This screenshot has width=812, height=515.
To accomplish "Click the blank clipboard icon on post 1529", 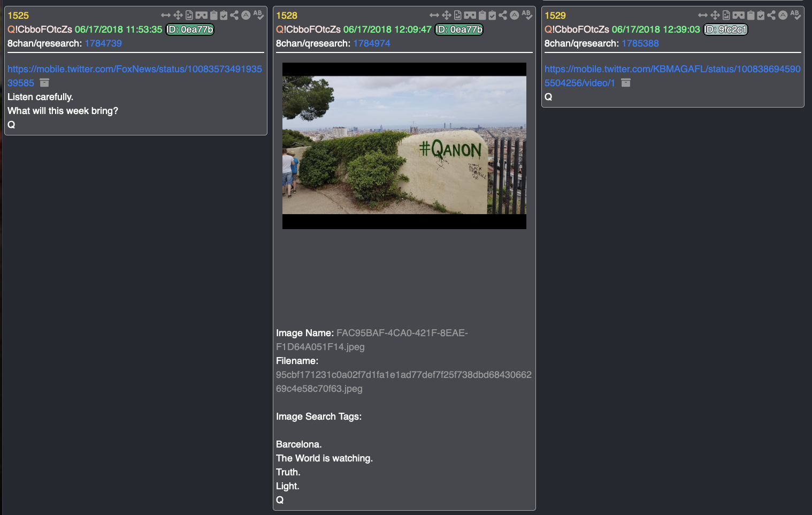I will pos(751,16).
